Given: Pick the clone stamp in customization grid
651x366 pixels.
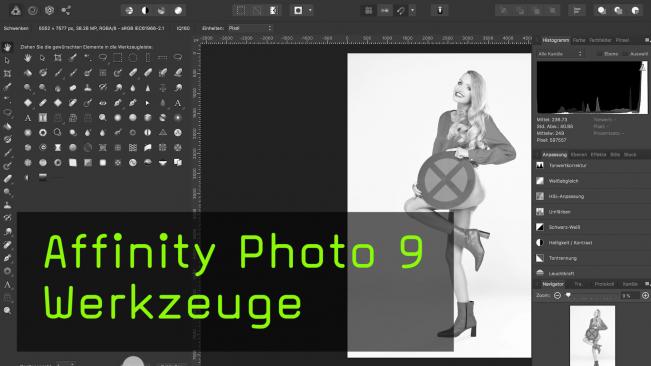Looking at the screenshot, I should 88,88.
